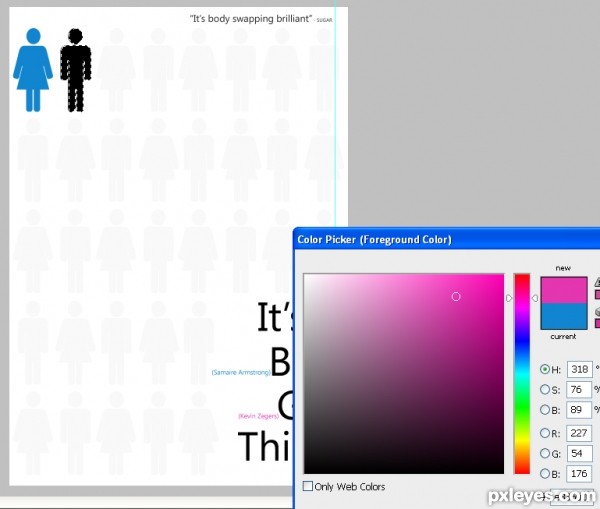This screenshot has width=600, height=509.
Task: Click the brightness field showing 89
Action: [579, 410]
